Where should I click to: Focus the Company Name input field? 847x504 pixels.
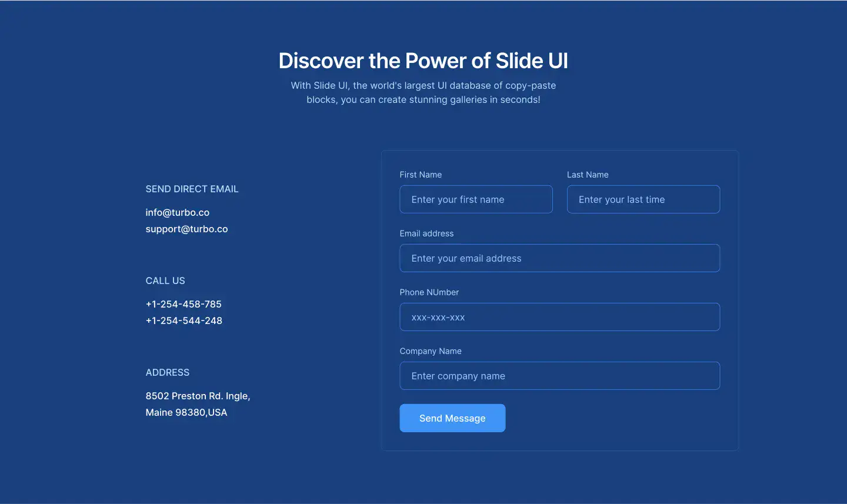(560, 376)
